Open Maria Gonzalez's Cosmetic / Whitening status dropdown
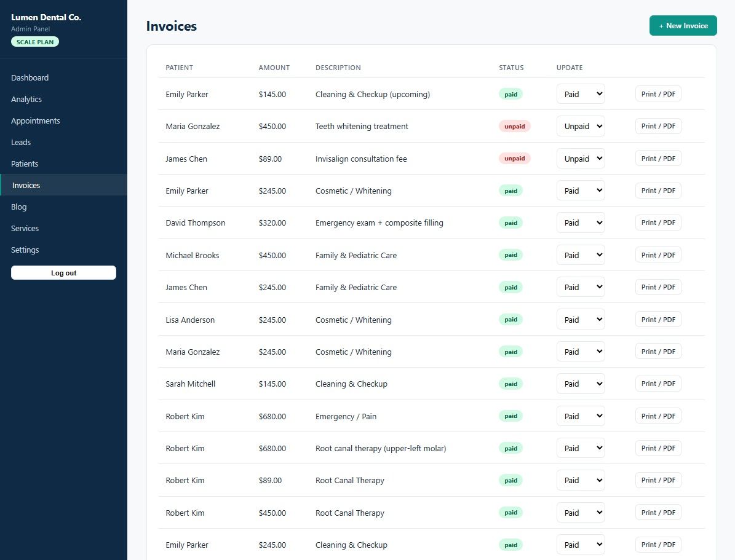Screen dimensions: 735x560 [x=581, y=352]
